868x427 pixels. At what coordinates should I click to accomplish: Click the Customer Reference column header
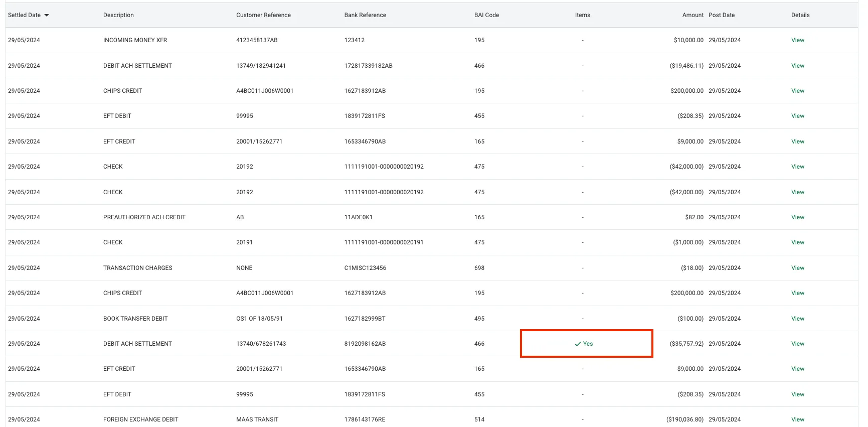click(263, 15)
